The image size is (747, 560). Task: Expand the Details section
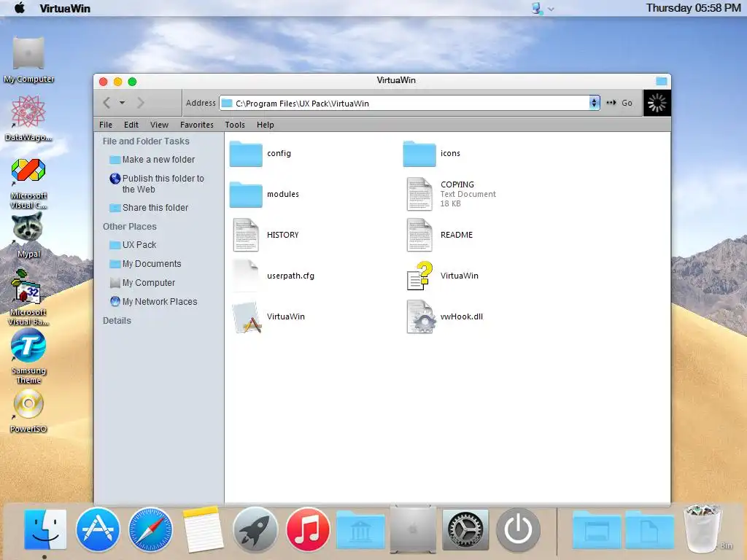[117, 321]
